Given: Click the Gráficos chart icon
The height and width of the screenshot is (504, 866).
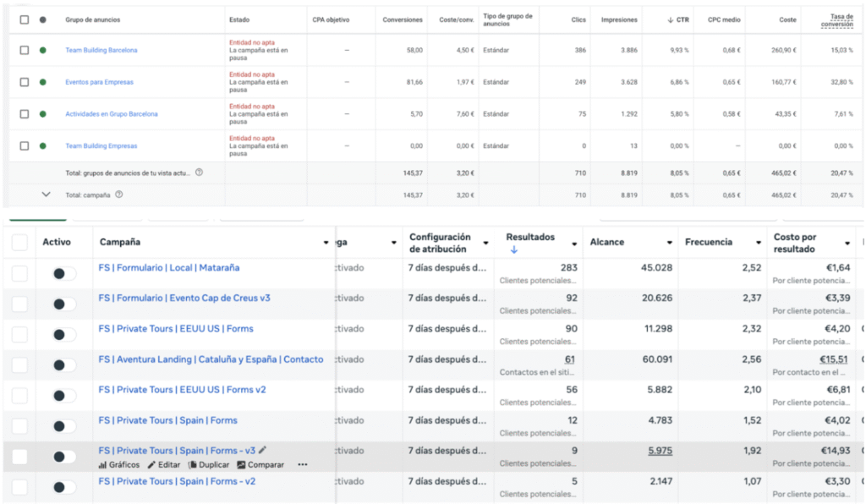Looking at the screenshot, I should (102, 465).
